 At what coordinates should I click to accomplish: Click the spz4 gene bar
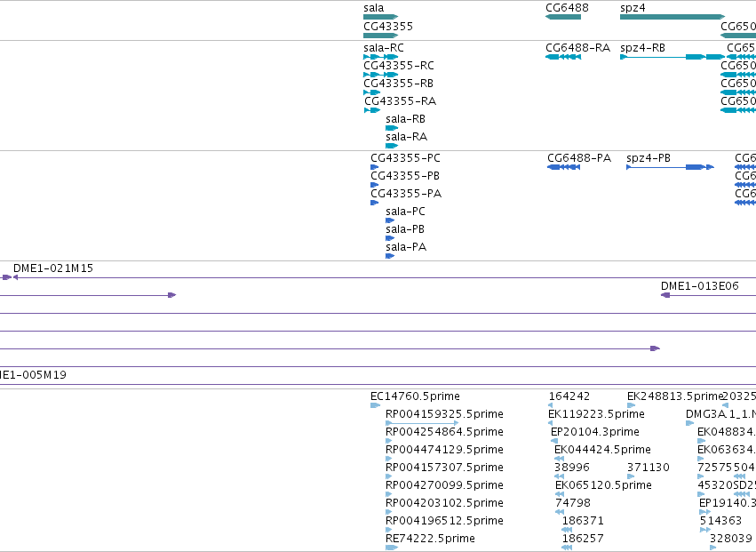(672, 17)
